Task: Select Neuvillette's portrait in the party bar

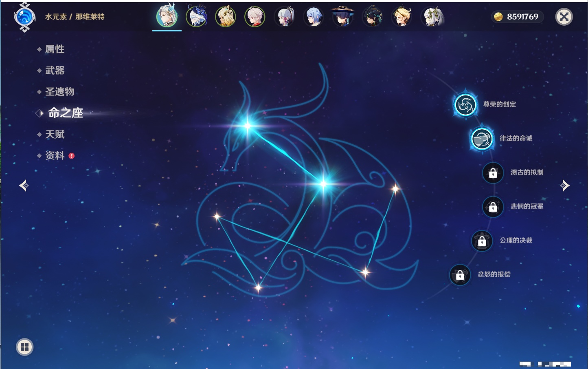Action: click(x=167, y=17)
